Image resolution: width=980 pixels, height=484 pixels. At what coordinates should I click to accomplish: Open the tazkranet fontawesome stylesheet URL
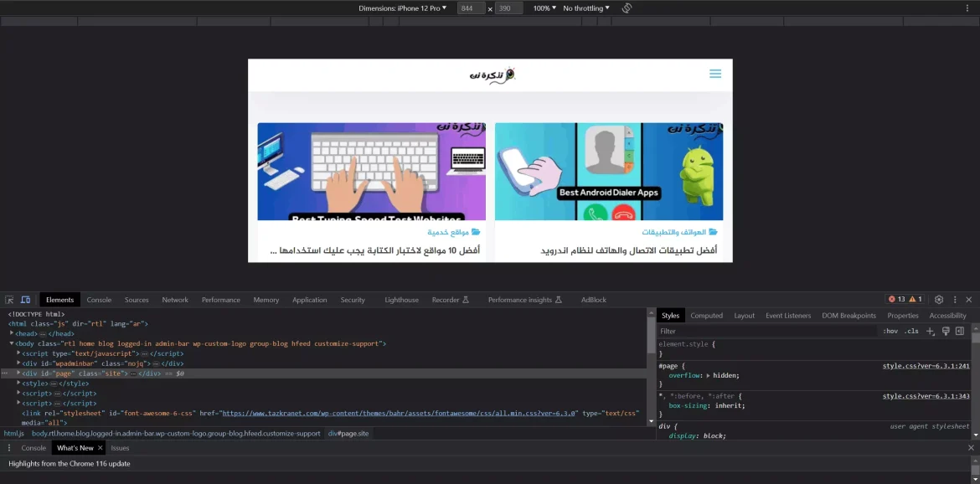click(399, 414)
